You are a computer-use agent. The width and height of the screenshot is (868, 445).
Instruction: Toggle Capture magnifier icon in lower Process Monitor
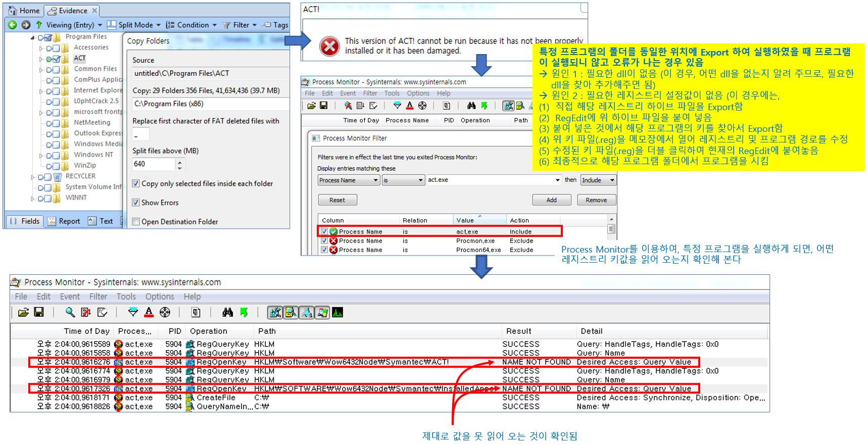(70, 313)
